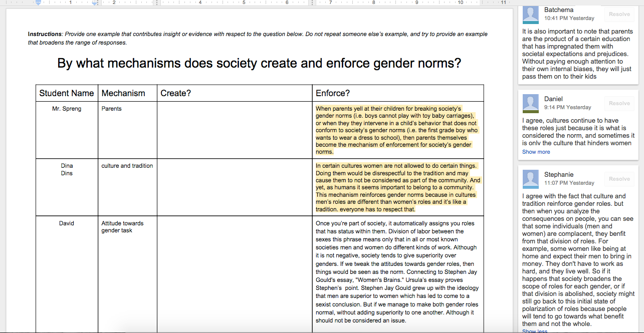Screen dimensions: 644x333
Task: Click Stephanie's profile avatar icon
Action: (x=530, y=179)
